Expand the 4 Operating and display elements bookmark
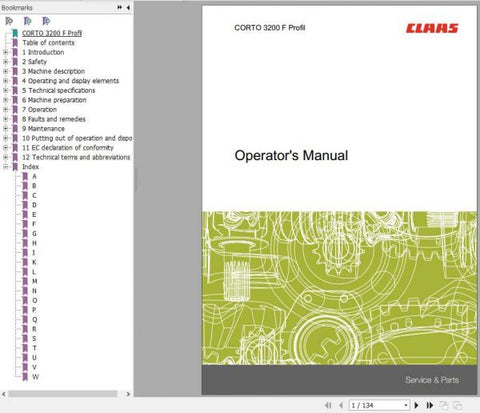Viewport: 480px width, 413px height. tap(5, 81)
